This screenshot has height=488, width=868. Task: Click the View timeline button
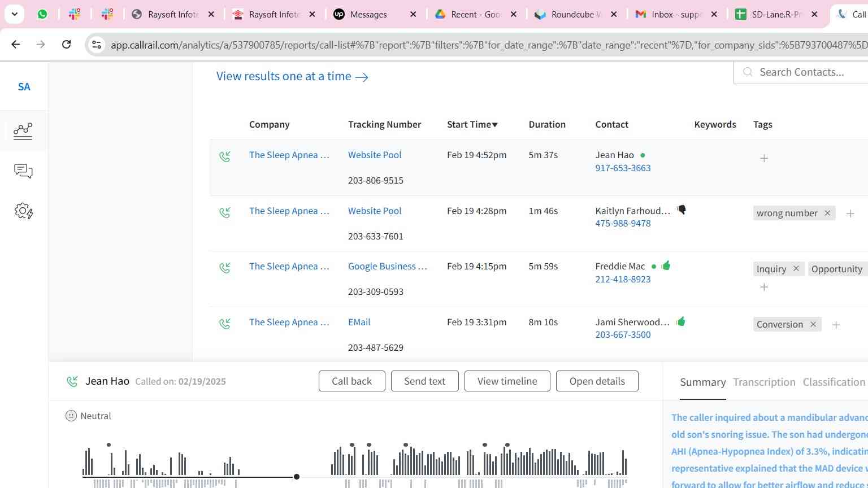pyautogui.click(x=507, y=381)
